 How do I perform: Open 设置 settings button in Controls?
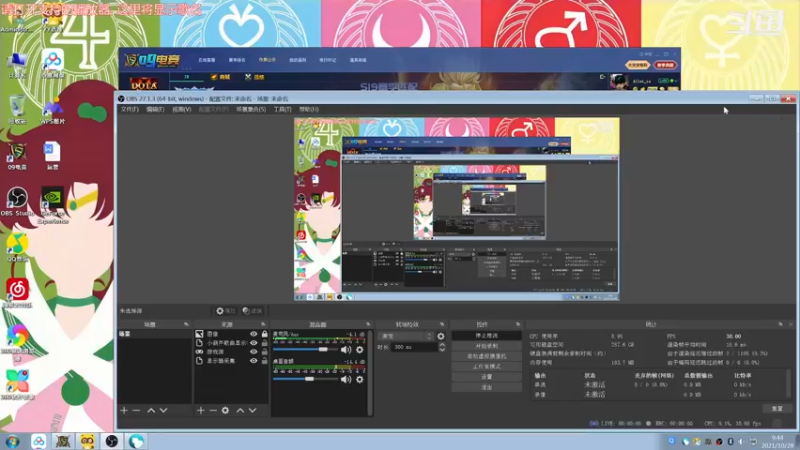[487, 377]
